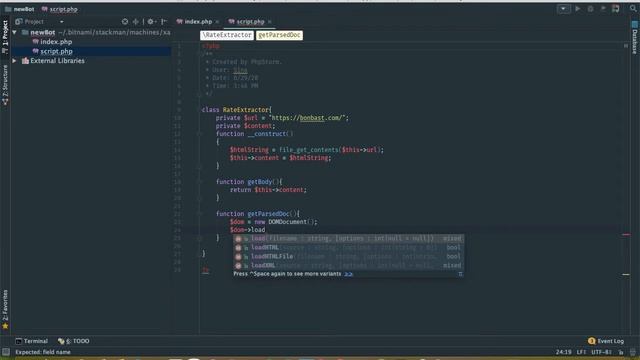Click the bonbast.com URL in code
Screen dimensions: 640x360
[308, 118]
